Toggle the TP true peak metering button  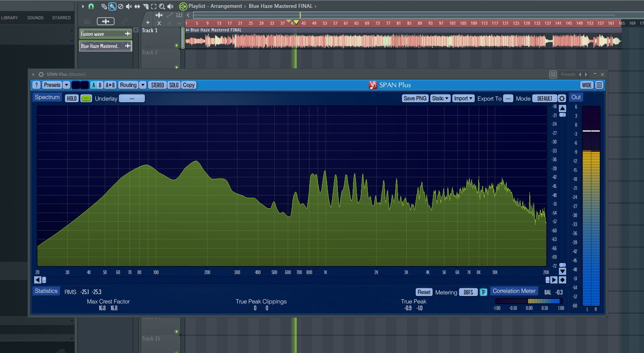click(483, 292)
